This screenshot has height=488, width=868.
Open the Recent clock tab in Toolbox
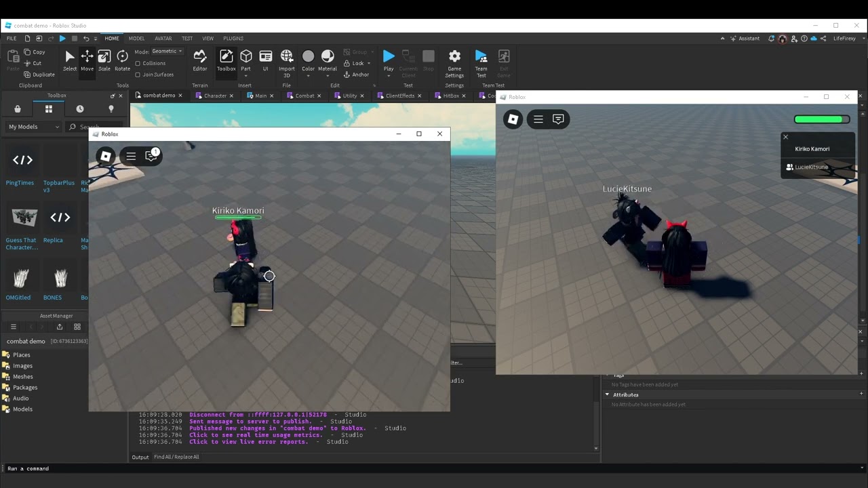[x=80, y=108]
